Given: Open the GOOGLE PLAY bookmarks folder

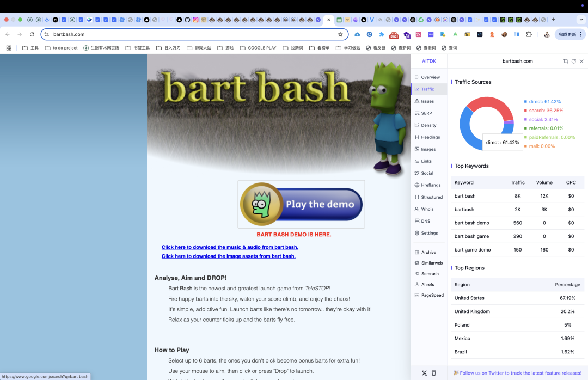Looking at the screenshot, I should tap(258, 48).
